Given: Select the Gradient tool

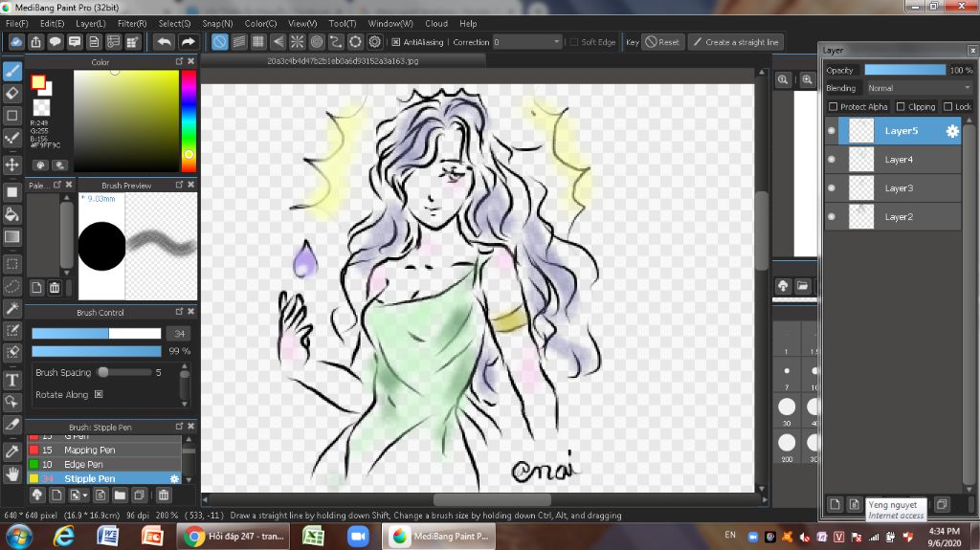Looking at the screenshot, I should [x=11, y=237].
